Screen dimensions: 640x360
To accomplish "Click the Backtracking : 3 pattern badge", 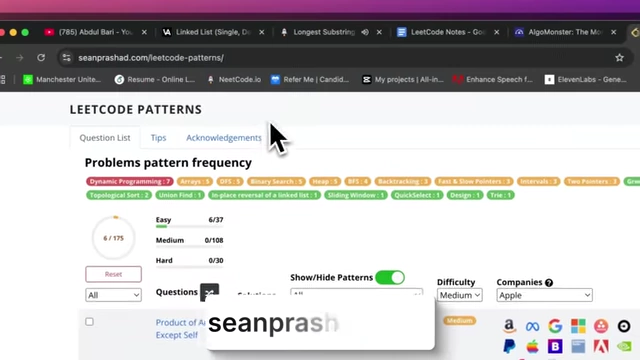I will click(402, 181).
